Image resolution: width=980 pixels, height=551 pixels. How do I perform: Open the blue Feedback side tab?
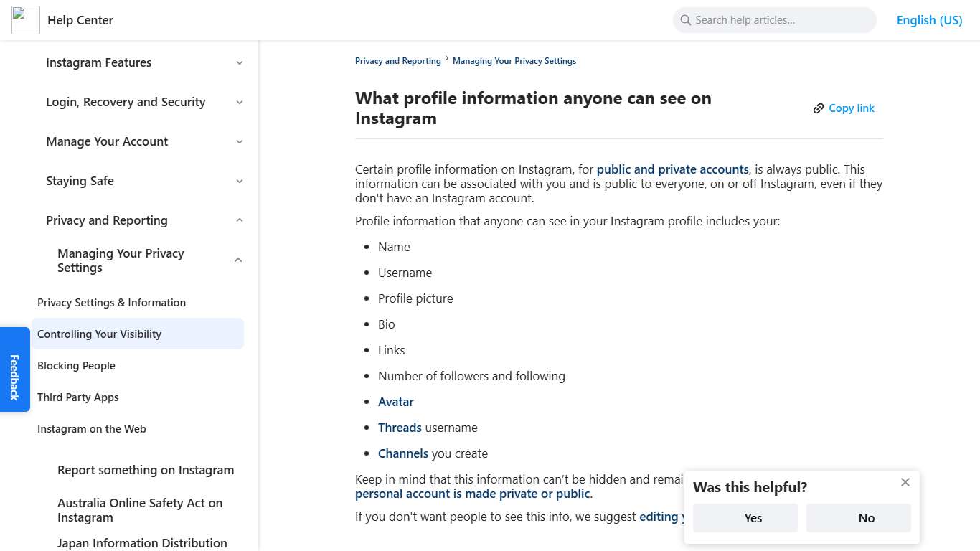click(14, 369)
